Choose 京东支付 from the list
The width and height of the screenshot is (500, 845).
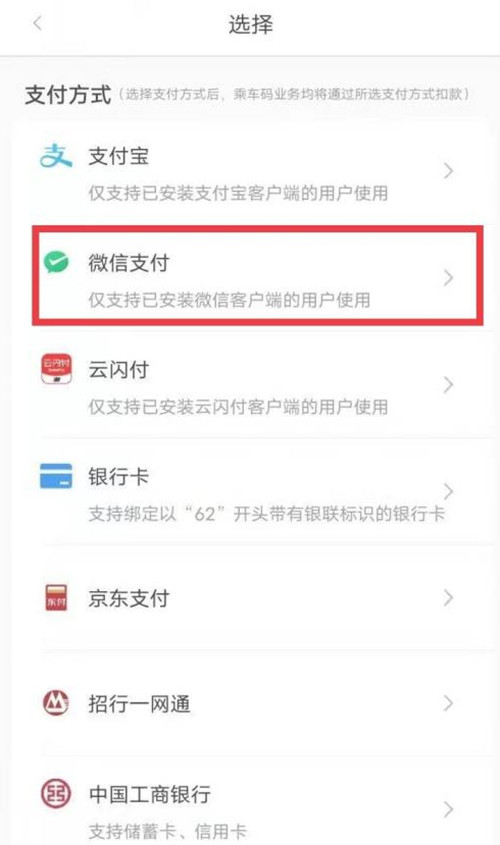tap(251, 598)
